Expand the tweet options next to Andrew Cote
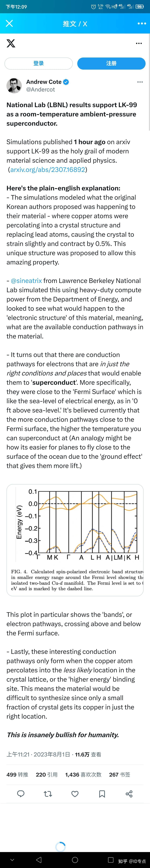150x868 pixels. 140,82
